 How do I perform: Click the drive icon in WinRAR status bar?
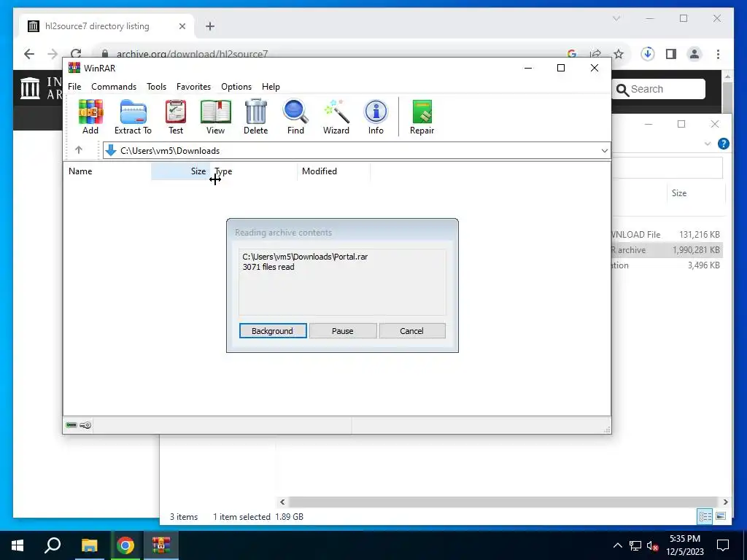click(x=71, y=425)
